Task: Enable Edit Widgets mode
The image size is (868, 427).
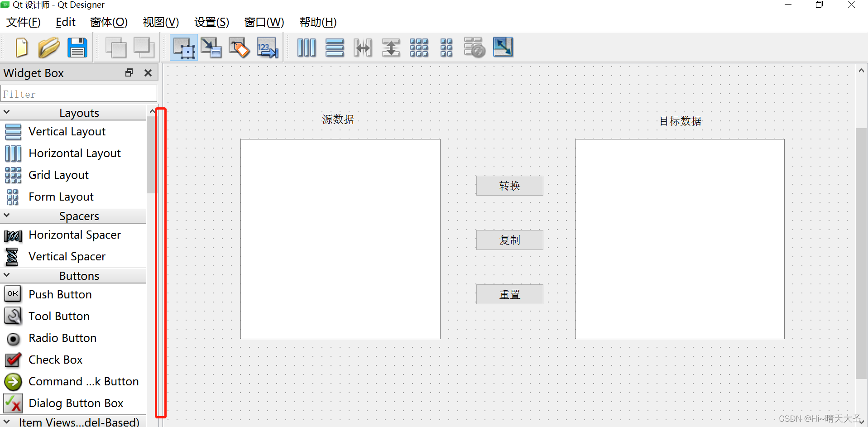Action: tap(183, 47)
